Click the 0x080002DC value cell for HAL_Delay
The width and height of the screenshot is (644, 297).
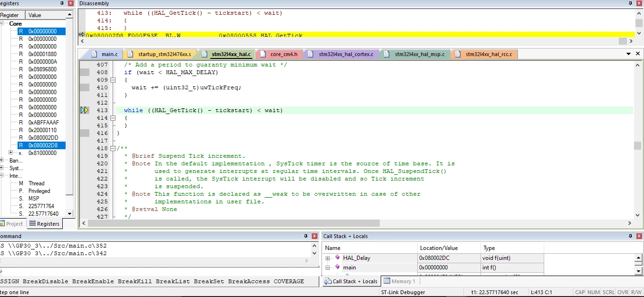pos(448,258)
